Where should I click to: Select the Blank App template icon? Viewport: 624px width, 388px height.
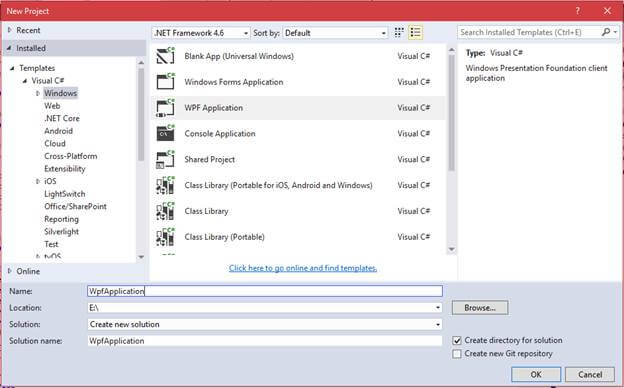coord(165,56)
